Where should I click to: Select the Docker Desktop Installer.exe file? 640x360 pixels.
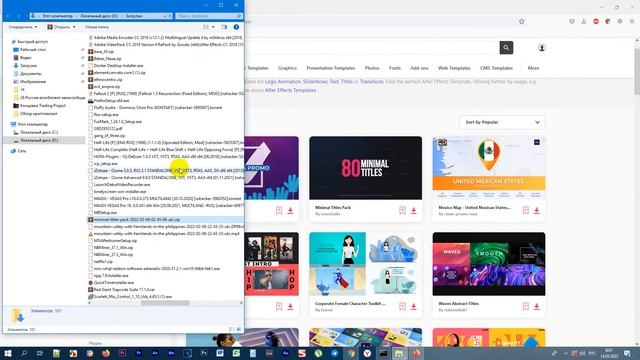tap(118, 65)
